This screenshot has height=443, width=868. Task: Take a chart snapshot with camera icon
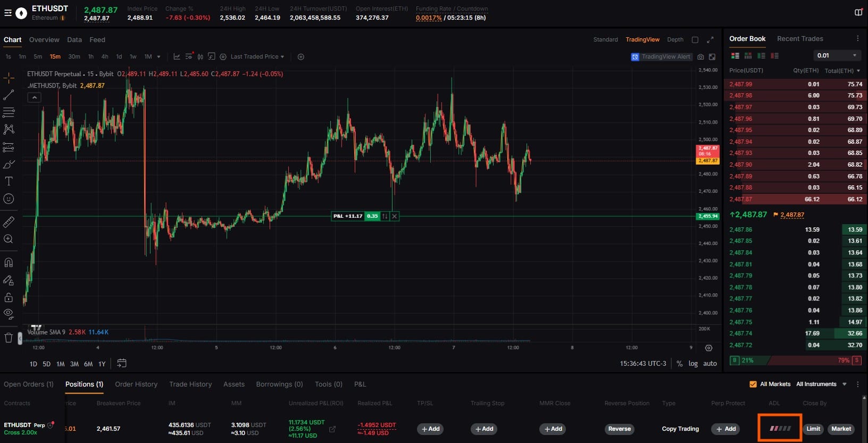tap(700, 57)
